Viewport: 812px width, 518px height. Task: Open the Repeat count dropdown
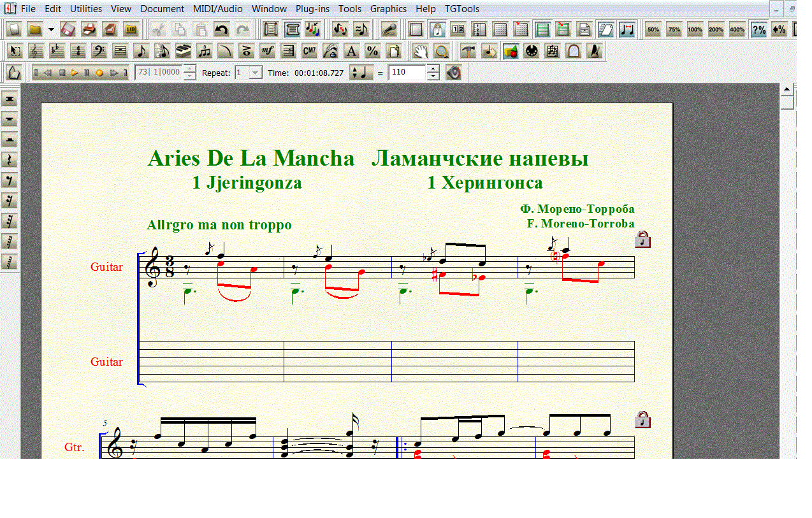255,73
